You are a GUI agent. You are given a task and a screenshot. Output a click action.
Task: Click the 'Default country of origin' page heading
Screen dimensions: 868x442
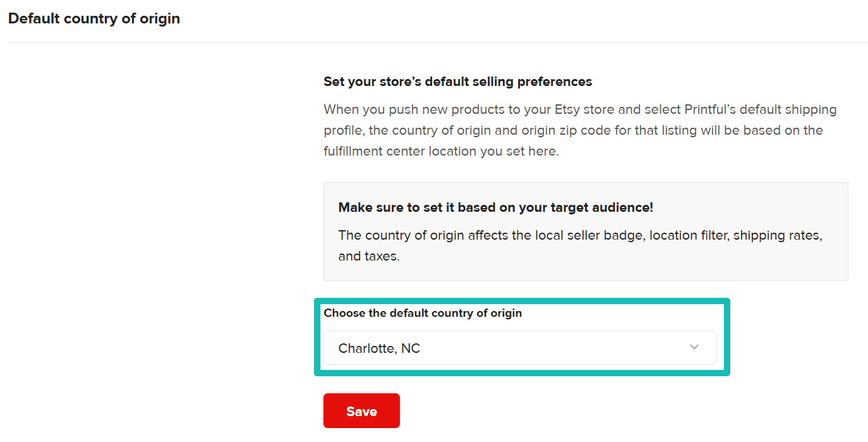[94, 18]
